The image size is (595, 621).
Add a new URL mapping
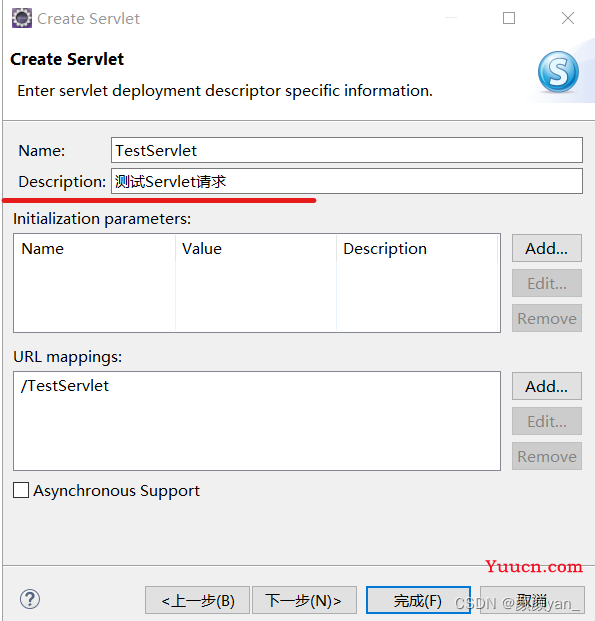547,386
